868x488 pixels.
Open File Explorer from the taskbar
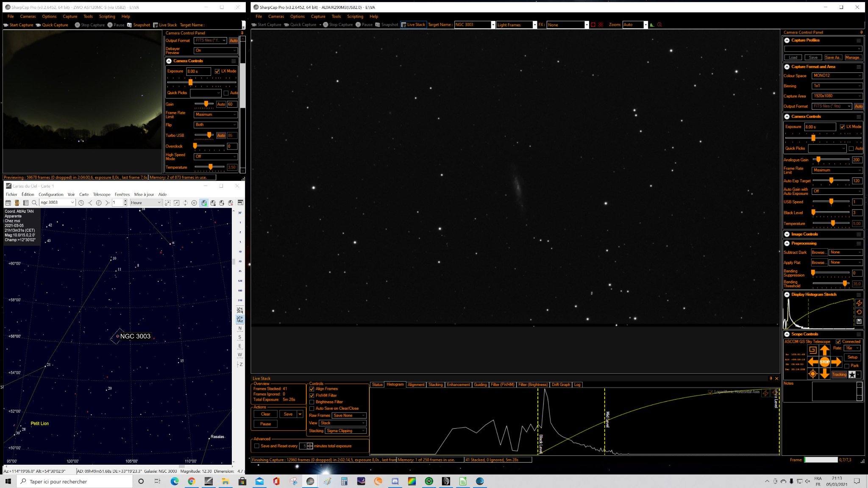(225, 481)
